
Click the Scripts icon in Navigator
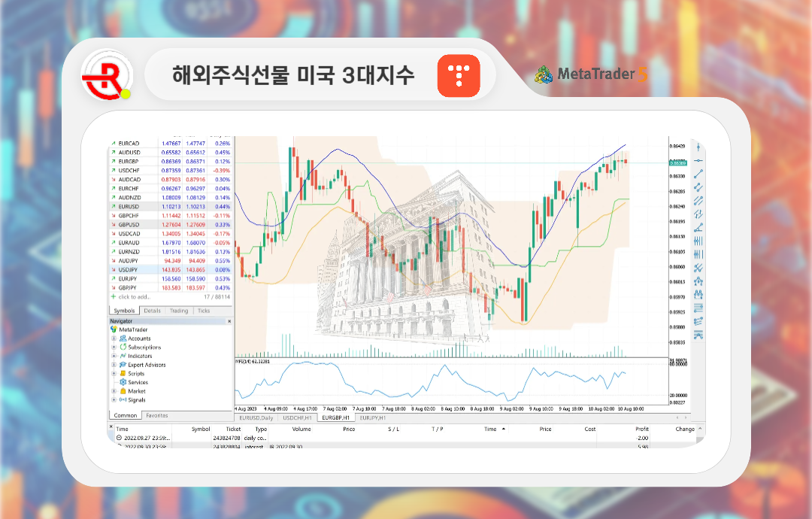tap(123, 373)
